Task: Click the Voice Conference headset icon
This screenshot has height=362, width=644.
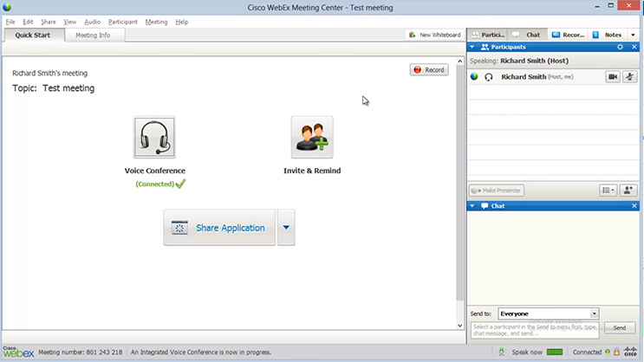Action: [x=154, y=137]
